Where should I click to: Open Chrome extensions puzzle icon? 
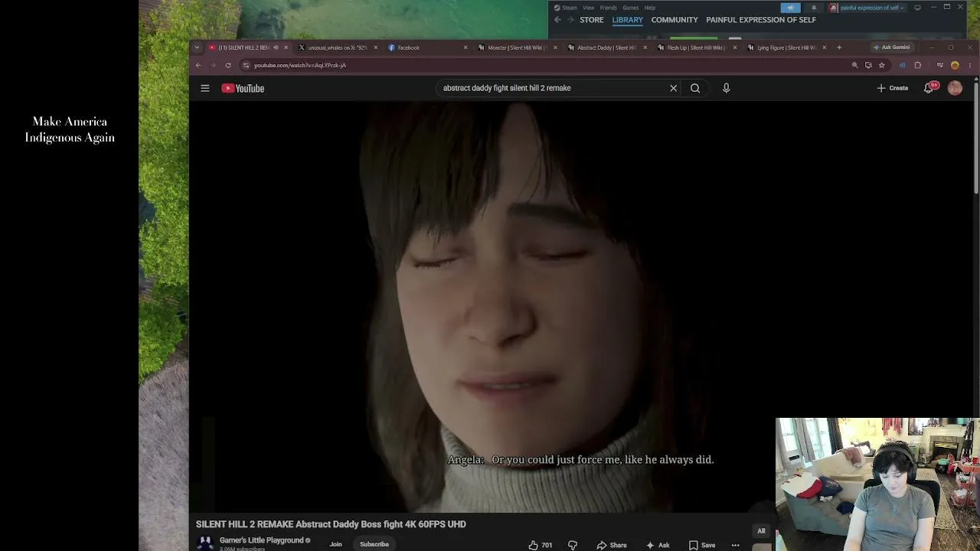point(918,65)
